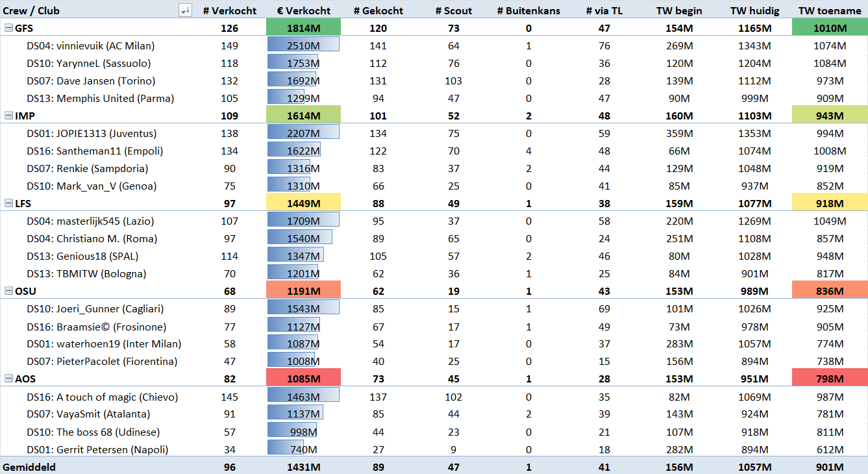Collapse the OSU group
The width and height of the screenshot is (868, 474).
click(x=8, y=291)
